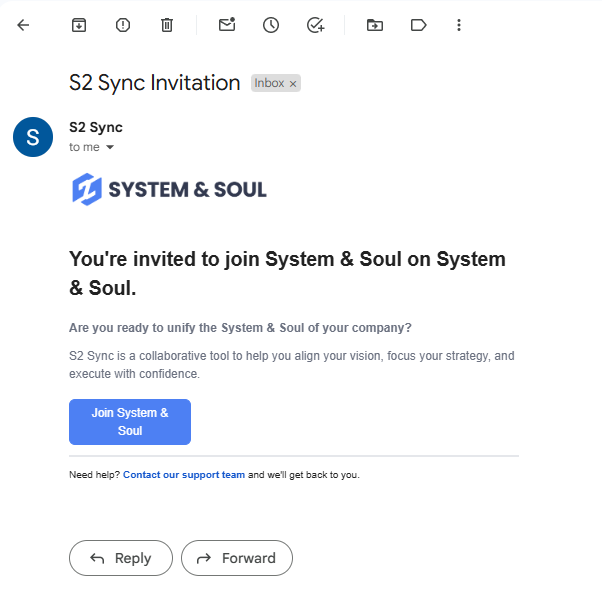Open the Labels icon in toolbar

click(419, 25)
